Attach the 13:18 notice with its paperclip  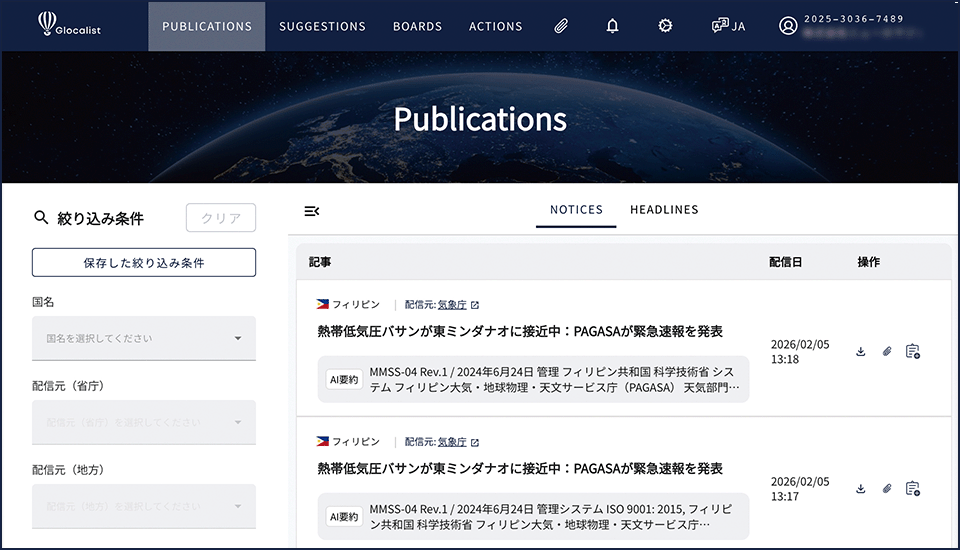[887, 352]
